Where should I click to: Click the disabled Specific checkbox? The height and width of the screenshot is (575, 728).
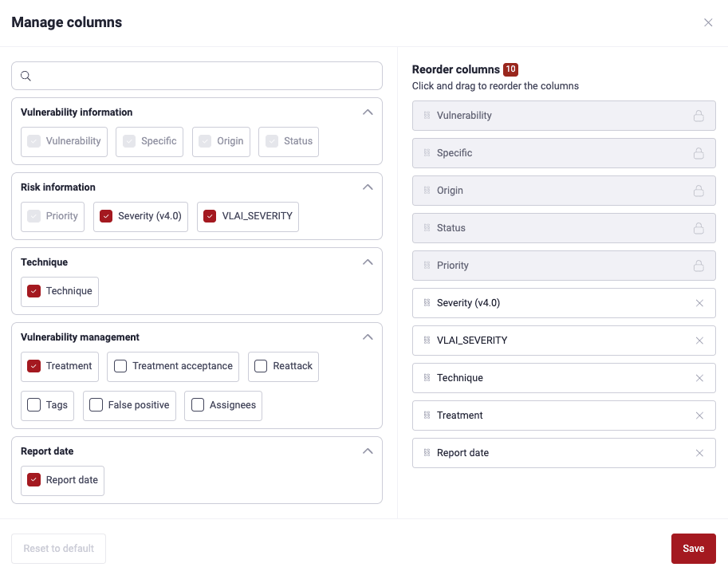pos(129,140)
